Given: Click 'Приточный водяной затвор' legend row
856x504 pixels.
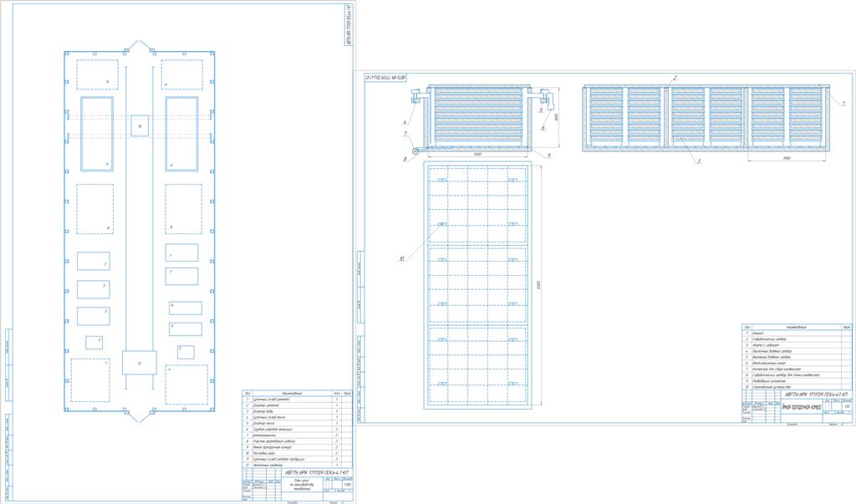Looking at the screenshot, I should tap(797, 351).
